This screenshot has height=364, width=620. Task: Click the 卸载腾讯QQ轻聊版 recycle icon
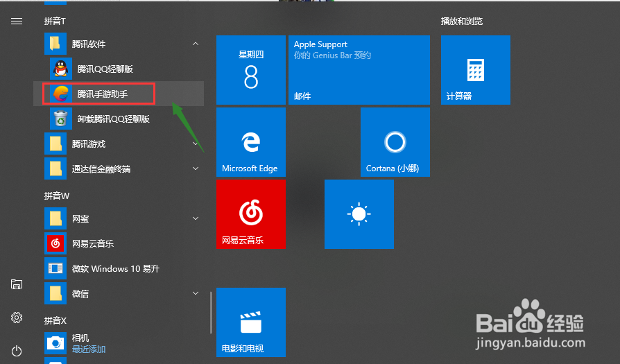point(61,119)
